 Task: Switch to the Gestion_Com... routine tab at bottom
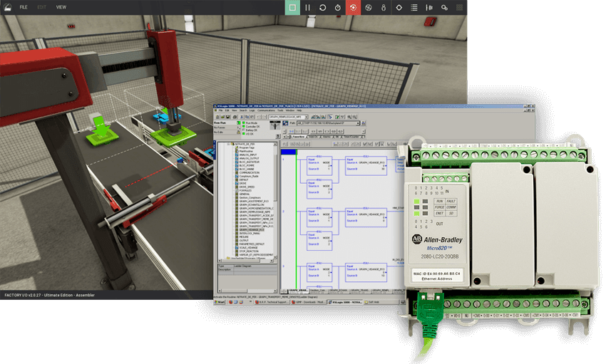tap(319, 291)
